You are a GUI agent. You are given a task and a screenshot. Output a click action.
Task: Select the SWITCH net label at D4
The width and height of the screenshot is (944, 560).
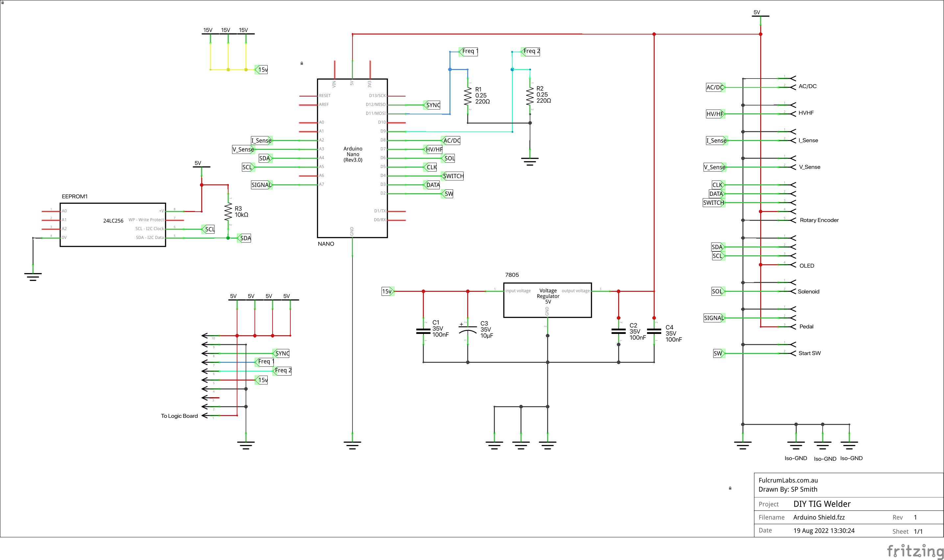click(452, 176)
